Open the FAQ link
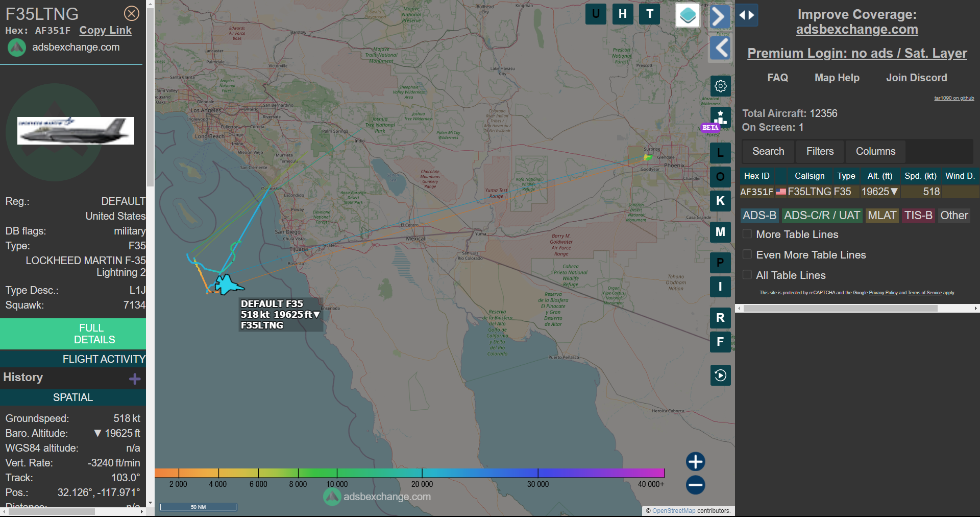 (x=777, y=78)
